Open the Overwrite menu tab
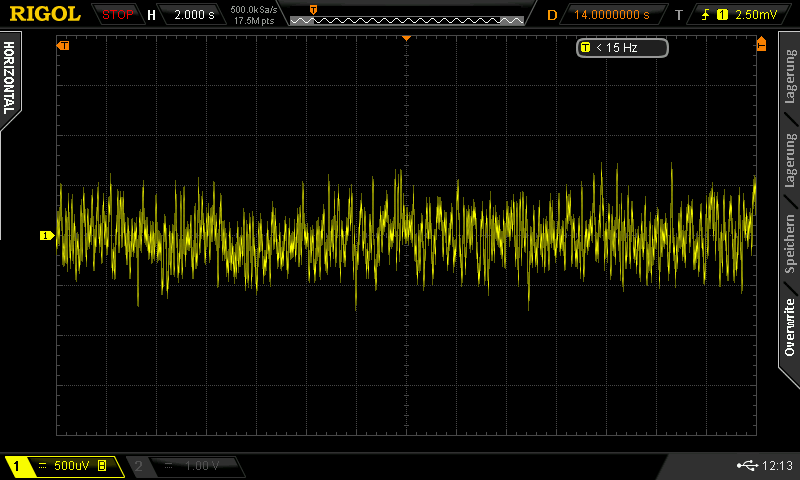Image resolution: width=800 pixels, height=480 pixels. (790, 327)
